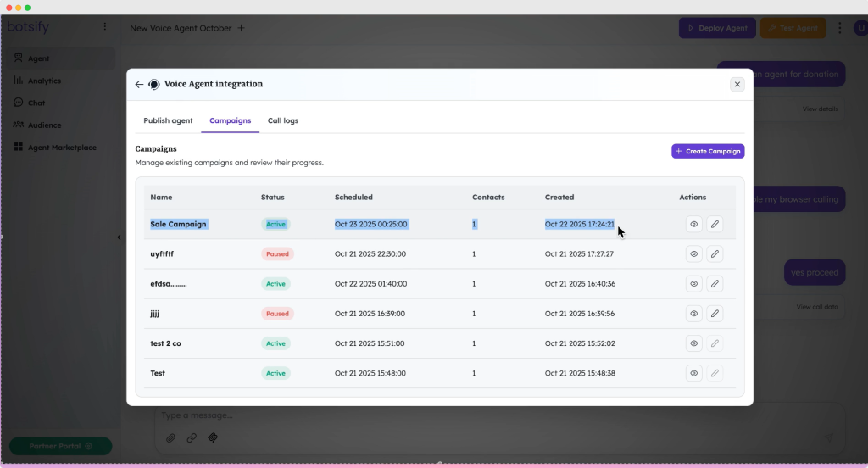868x468 pixels.
Task: Open the eye icon for test 2 co
Action: 693,343
